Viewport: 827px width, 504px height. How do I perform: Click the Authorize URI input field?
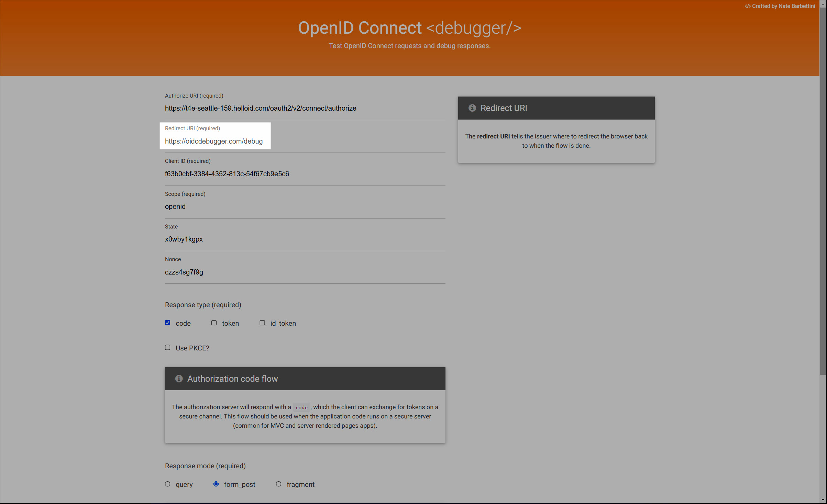[305, 108]
